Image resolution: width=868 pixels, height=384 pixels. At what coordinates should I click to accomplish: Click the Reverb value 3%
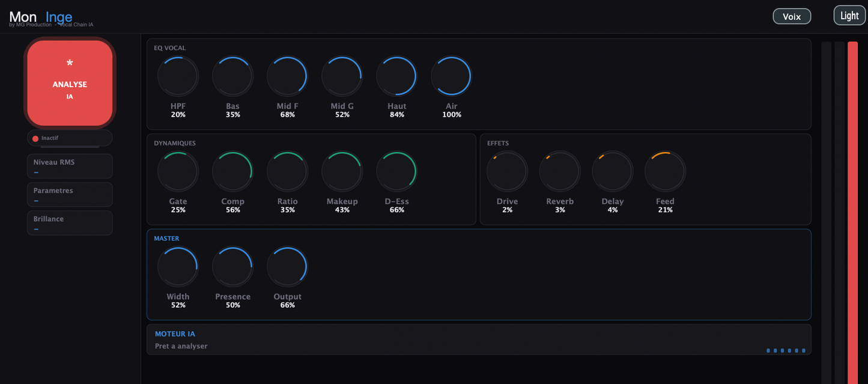560,210
